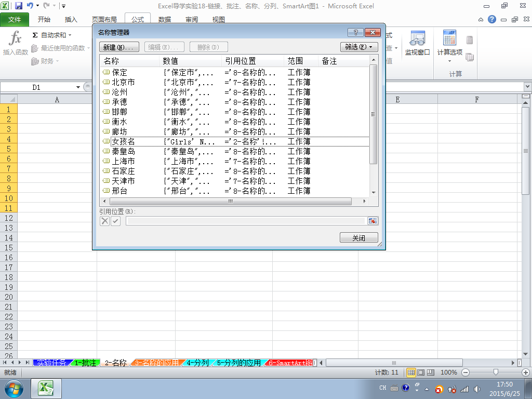Click the Close (关闭) button in dialog
The width and height of the screenshot is (532, 399).
point(358,237)
